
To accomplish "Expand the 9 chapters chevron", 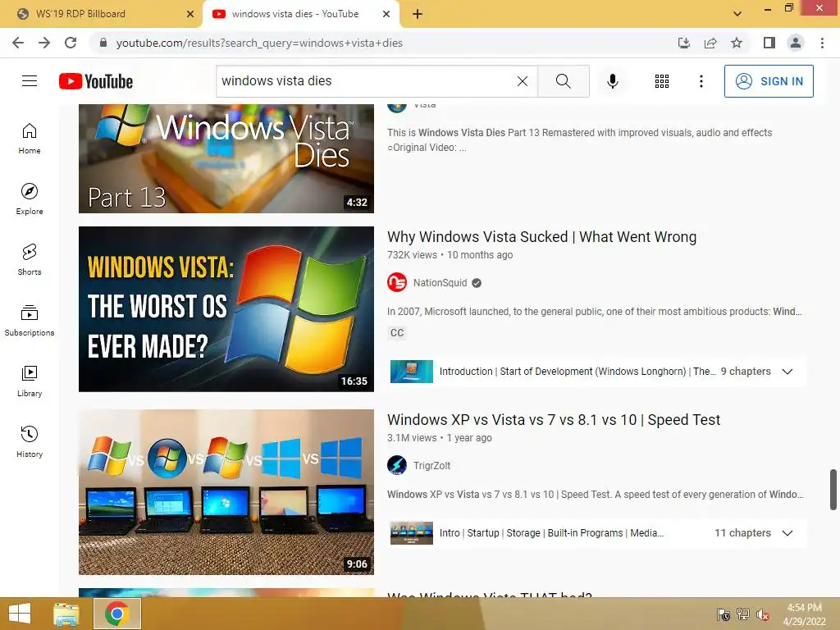I will [x=787, y=372].
